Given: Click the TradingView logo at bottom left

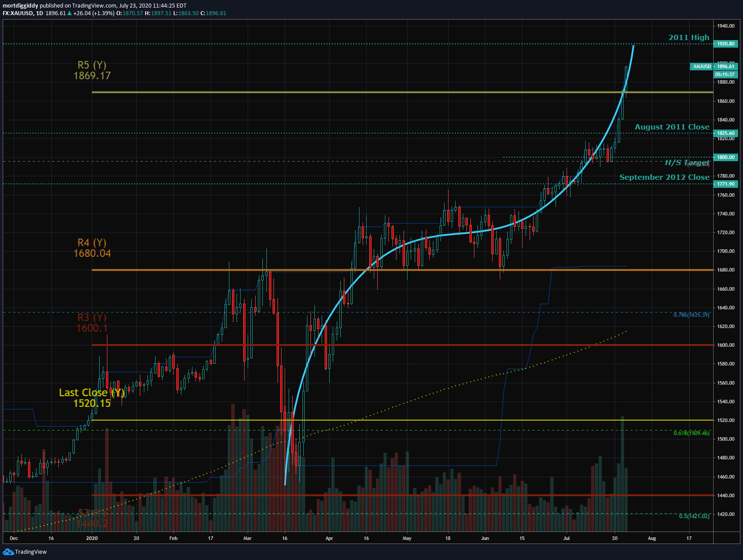Looking at the screenshot, I should point(24,552).
